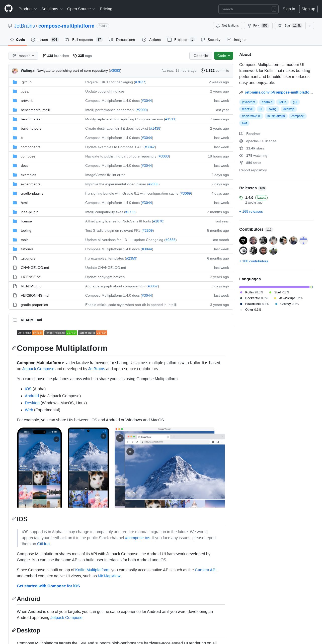Click the tag icon next to 235 tags
The image size is (322, 644).
[75, 56]
